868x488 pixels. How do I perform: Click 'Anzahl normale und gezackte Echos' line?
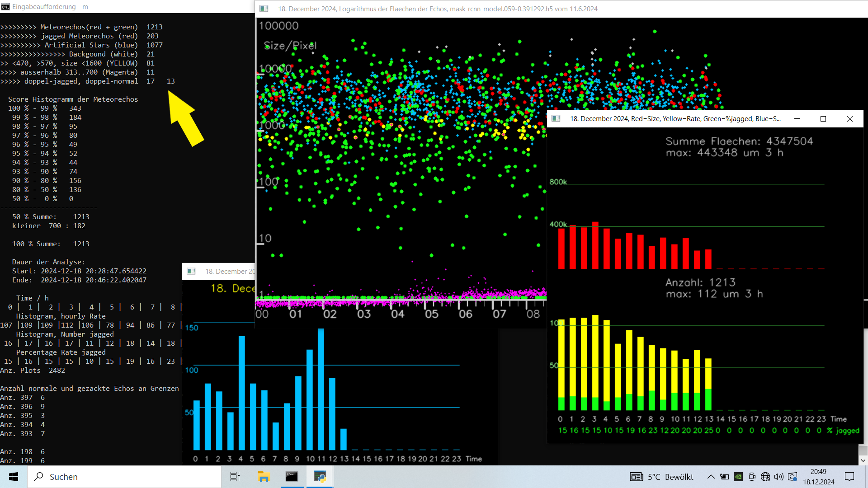pyautogui.click(x=90, y=389)
